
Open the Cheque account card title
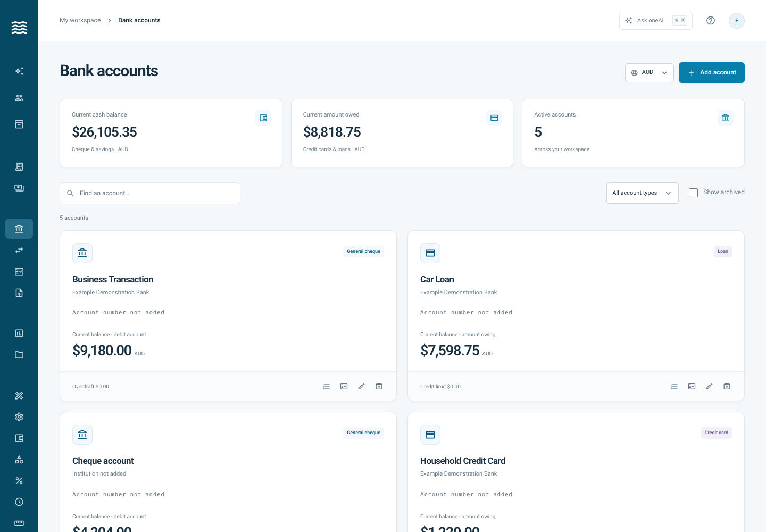103,461
